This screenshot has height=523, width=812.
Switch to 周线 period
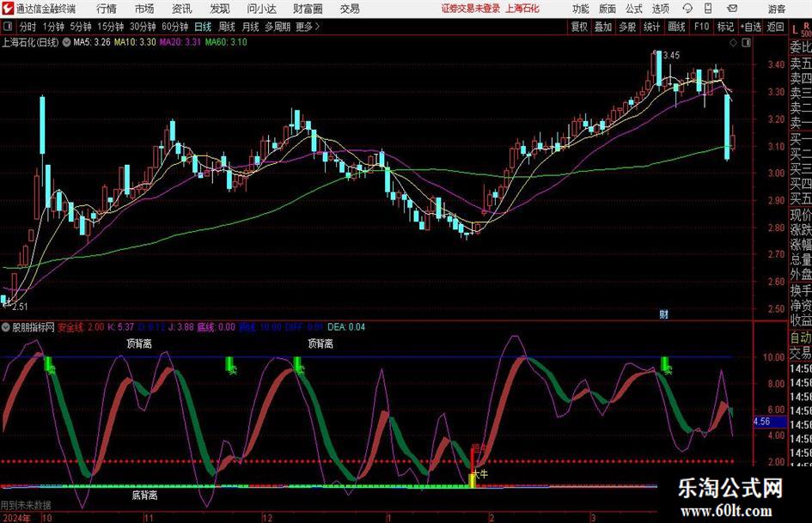227,27
